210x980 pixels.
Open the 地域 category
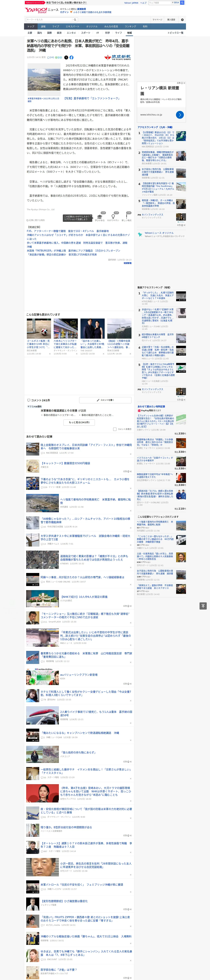point(129,33)
